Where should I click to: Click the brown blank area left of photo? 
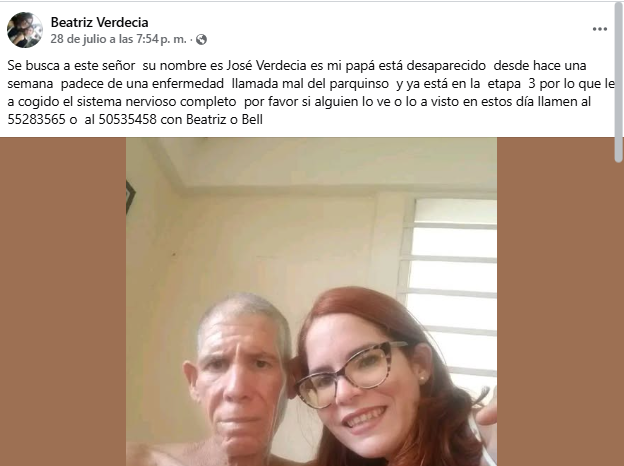pos(63,302)
